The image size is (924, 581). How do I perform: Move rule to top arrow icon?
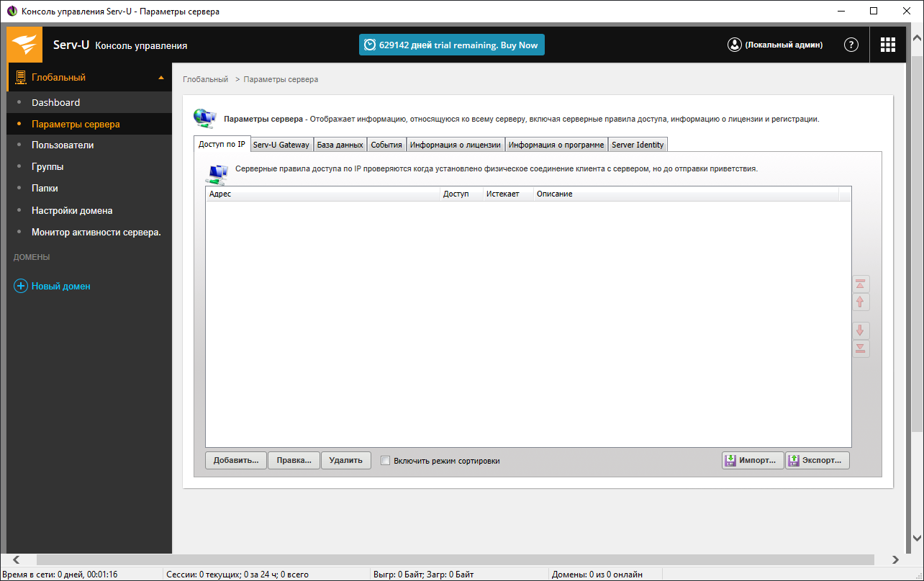point(861,284)
